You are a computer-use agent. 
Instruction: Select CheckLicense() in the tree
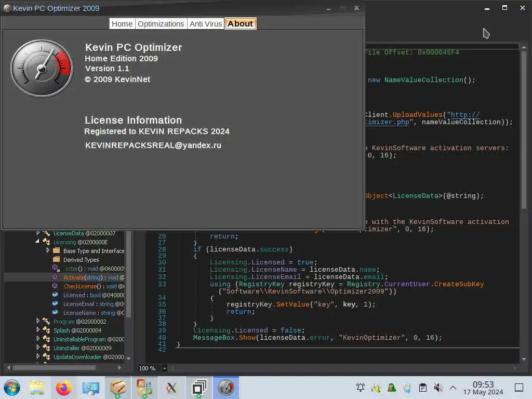(x=94, y=286)
